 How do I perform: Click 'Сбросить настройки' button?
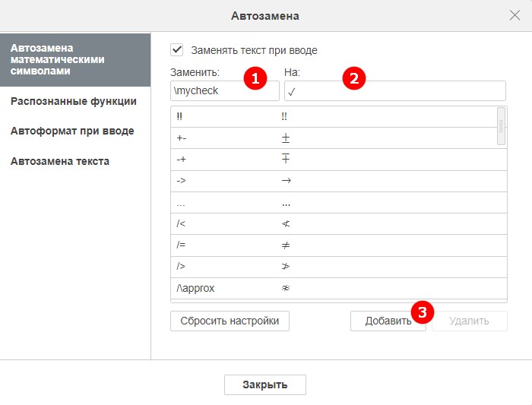click(x=230, y=321)
